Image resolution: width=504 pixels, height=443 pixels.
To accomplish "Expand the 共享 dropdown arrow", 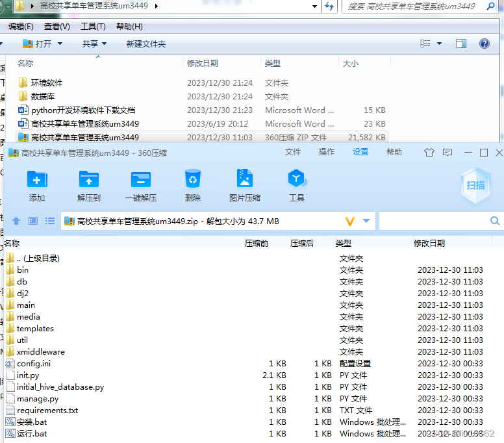I will point(104,44).
